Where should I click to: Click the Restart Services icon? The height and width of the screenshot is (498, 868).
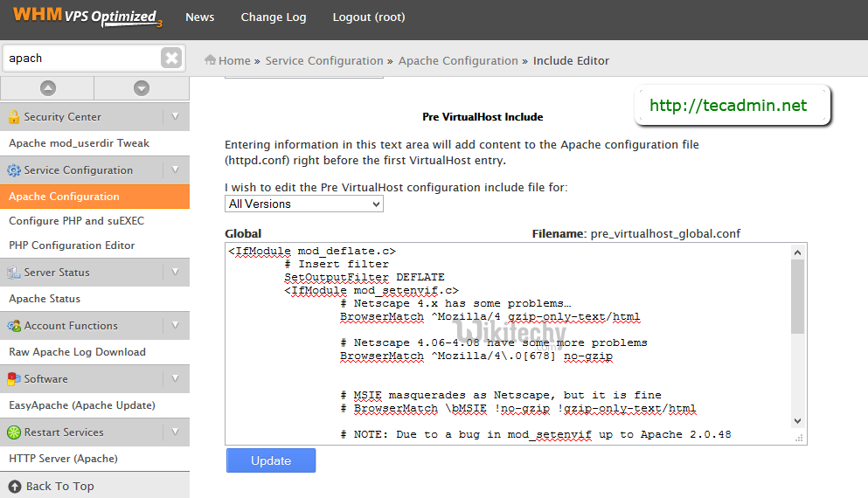click(13, 432)
